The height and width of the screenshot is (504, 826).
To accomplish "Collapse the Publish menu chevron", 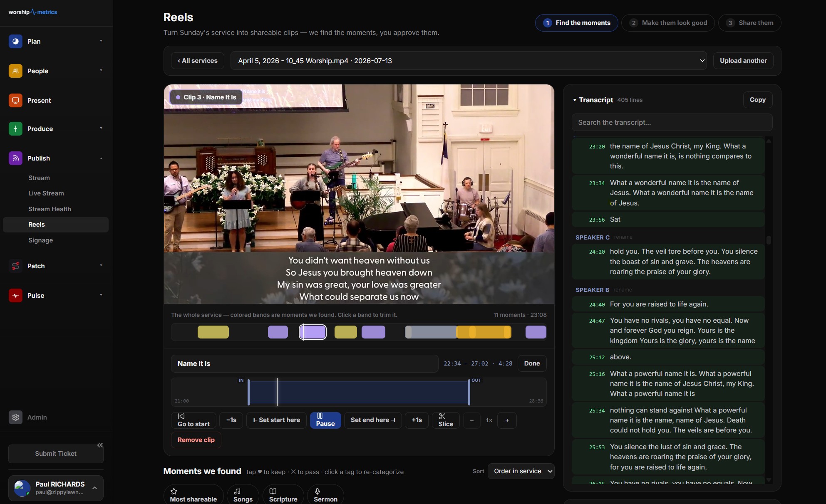I will pos(101,158).
